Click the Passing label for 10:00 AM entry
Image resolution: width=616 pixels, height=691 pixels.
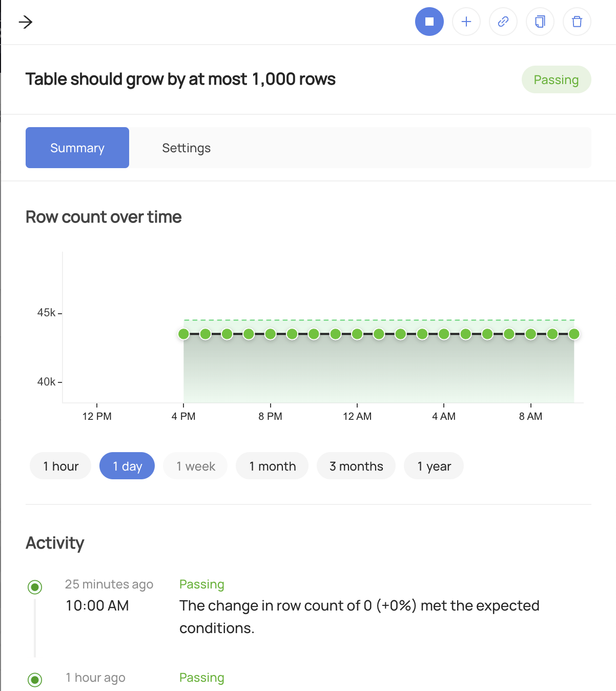click(202, 584)
